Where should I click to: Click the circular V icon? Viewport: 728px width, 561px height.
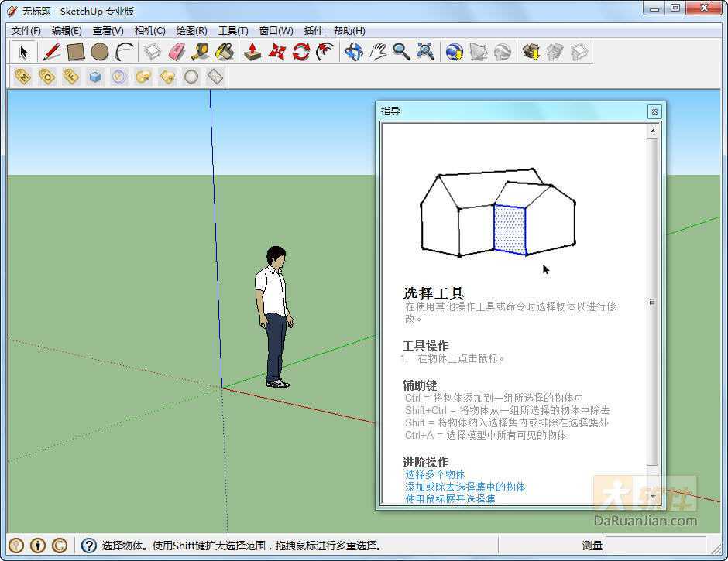pyautogui.click(x=119, y=77)
